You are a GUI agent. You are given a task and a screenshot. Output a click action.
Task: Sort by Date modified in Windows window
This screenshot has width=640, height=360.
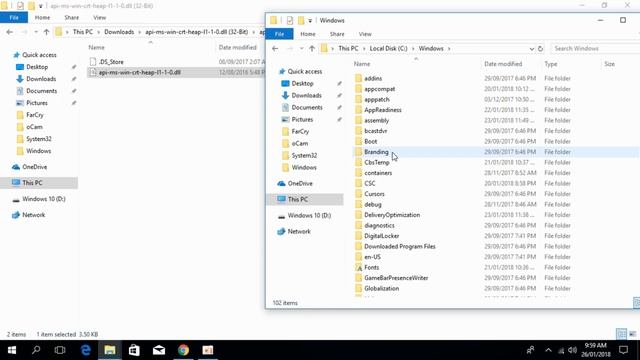(x=503, y=64)
